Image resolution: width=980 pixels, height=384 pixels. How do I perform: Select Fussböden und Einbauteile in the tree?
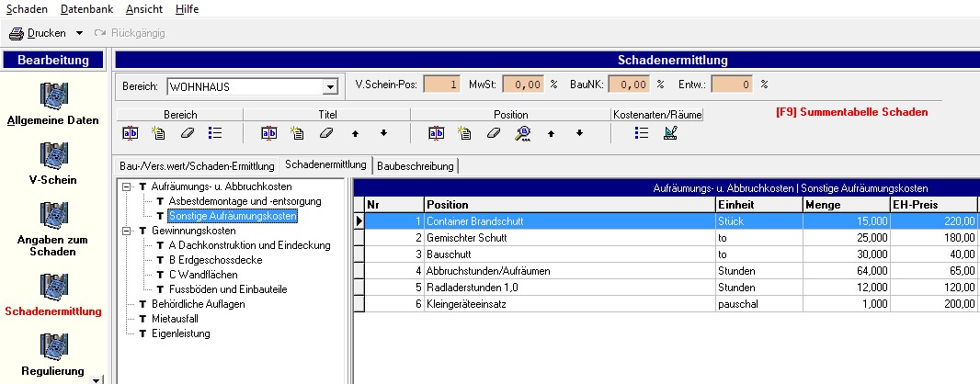(228, 289)
